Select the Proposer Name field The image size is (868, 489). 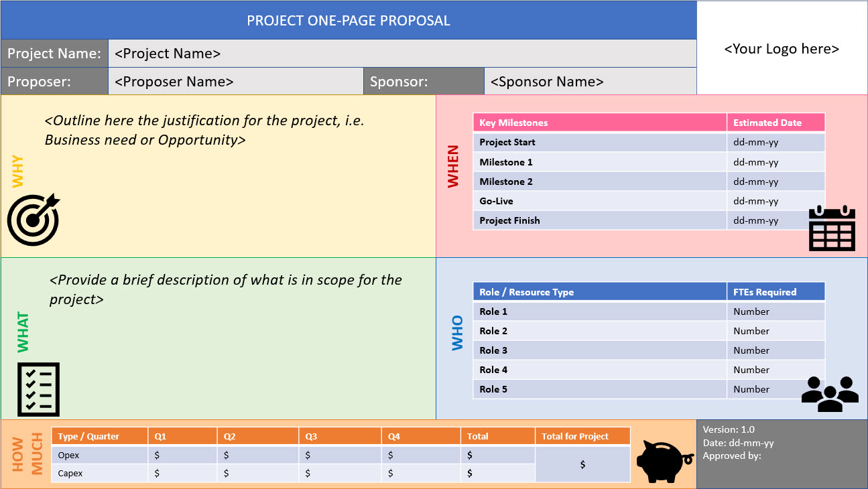click(236, 82)
